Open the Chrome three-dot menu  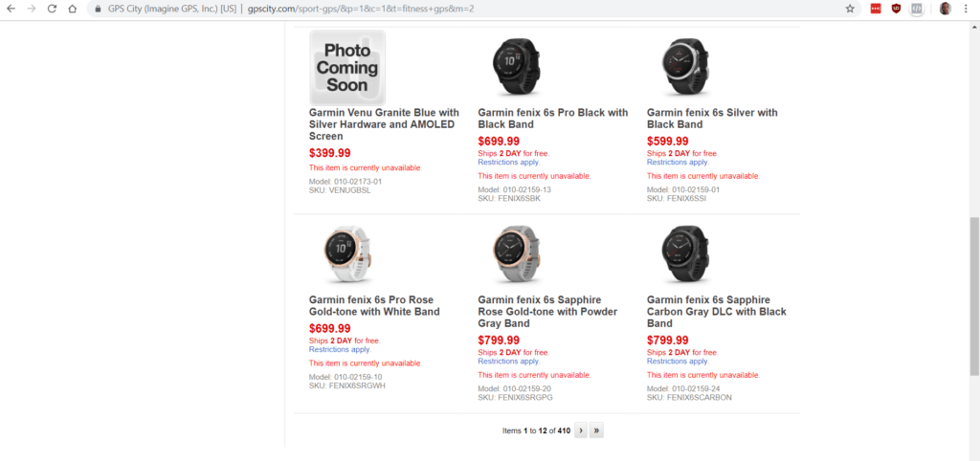pyautogui.click(x=966, y=9)
